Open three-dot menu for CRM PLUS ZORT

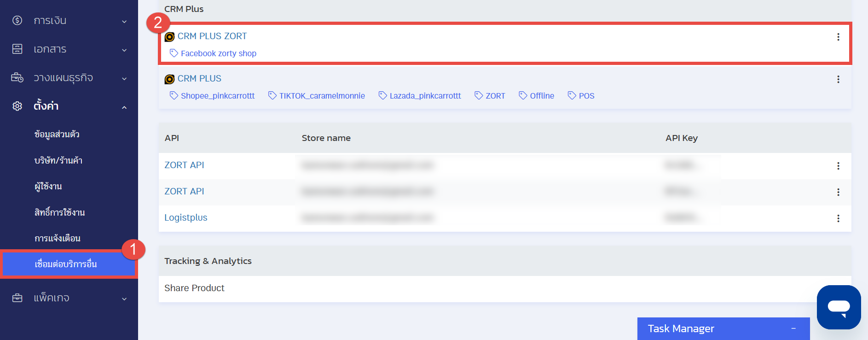[x=838, y=37]
